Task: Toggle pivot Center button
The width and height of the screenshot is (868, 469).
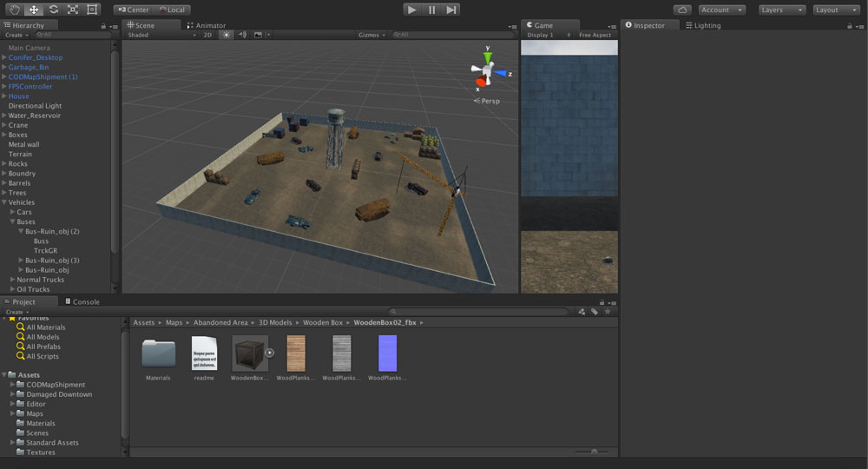Action: (x=133, y=10)
